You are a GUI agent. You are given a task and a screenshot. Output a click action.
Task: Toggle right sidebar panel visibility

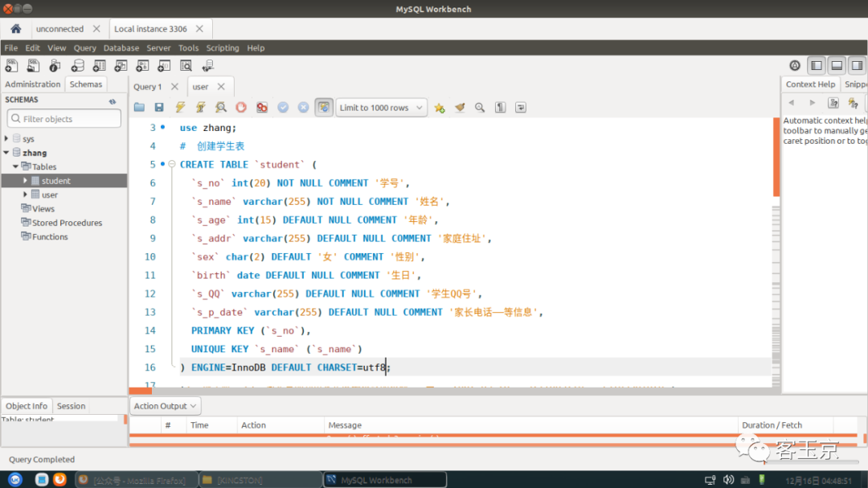(857, 65)
